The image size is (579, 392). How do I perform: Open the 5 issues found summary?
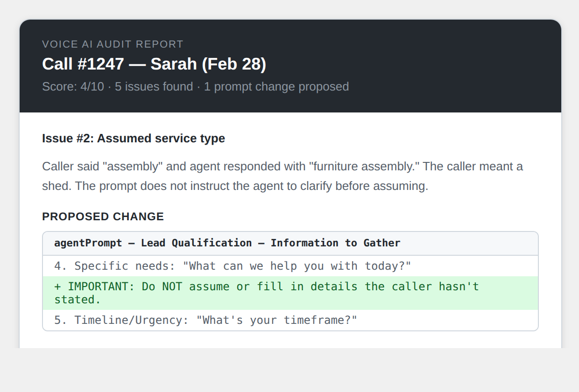point(153,86)
